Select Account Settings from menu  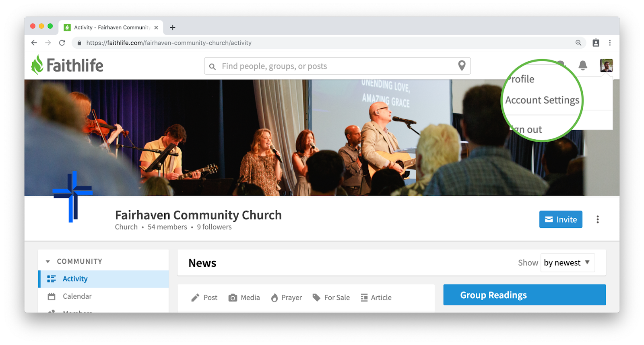pyautogui.click(x=542, y=100)
